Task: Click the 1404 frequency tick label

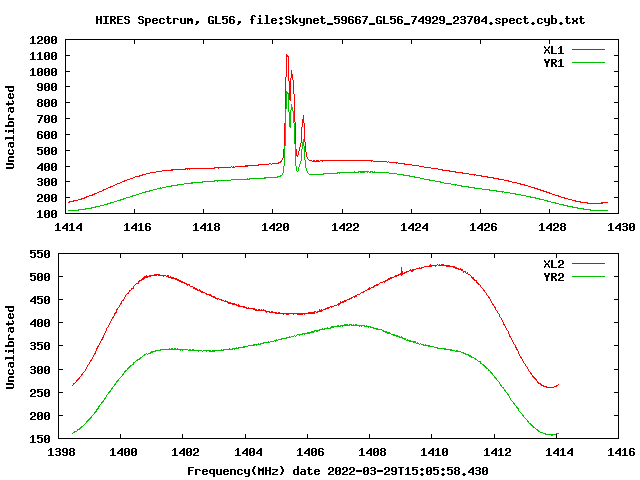Action: pos(248,452)
